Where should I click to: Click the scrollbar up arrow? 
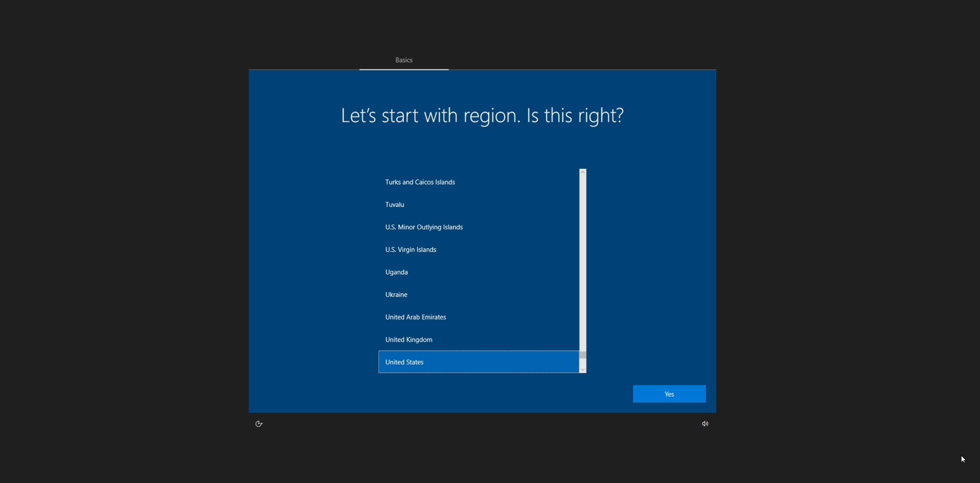[582, 172]
